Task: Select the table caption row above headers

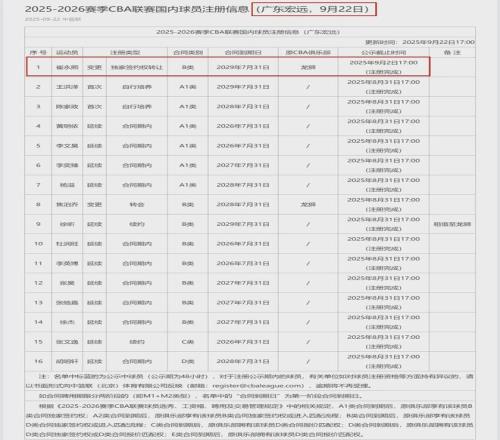Action: [250, 32]
